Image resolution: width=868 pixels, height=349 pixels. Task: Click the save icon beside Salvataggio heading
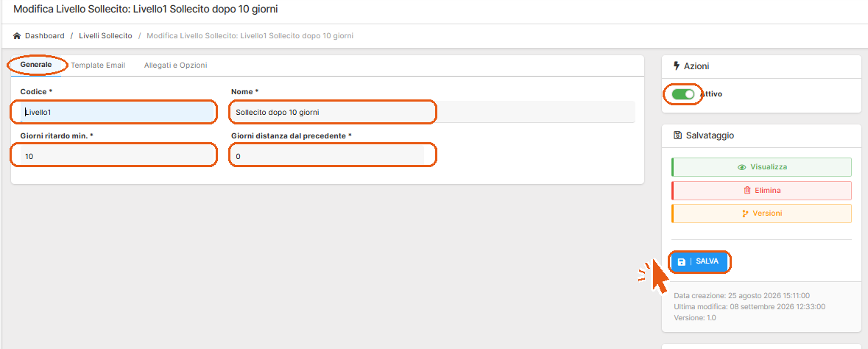[677, 135]
